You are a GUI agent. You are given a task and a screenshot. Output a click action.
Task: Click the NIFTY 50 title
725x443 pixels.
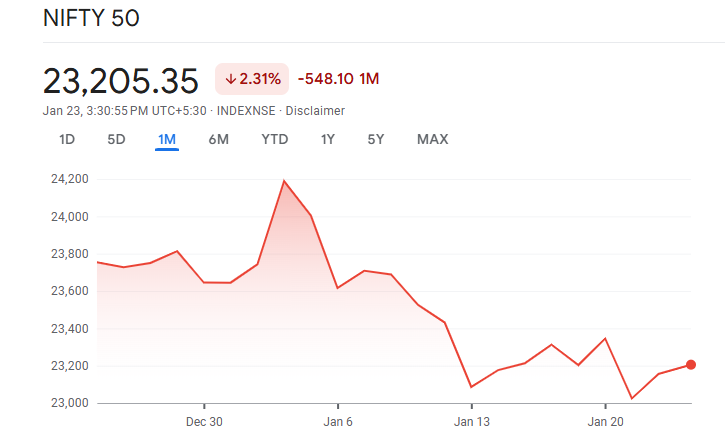pos(91,20)
